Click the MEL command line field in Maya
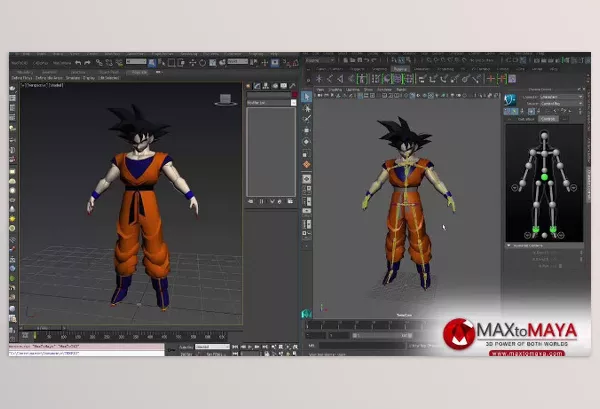Image resolution: width=600 pixels, height=409 pixels. (362, 345)
